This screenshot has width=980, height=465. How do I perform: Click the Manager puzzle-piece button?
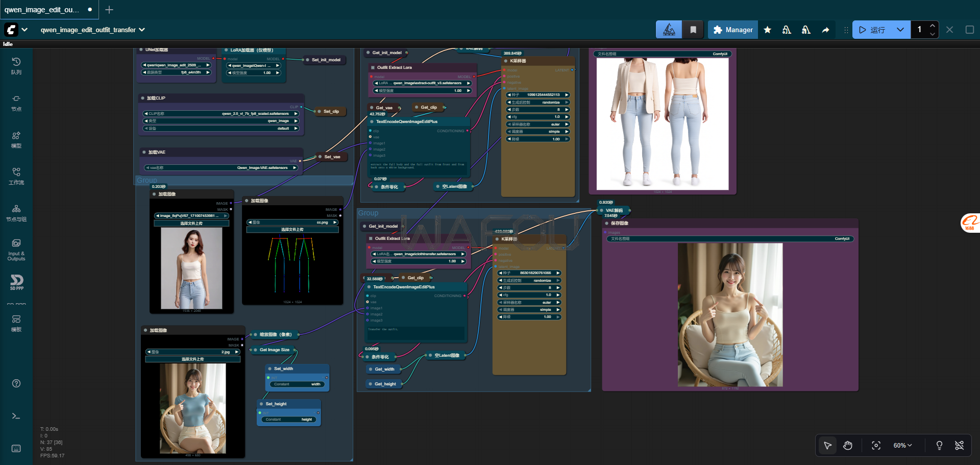coord(732,30)
